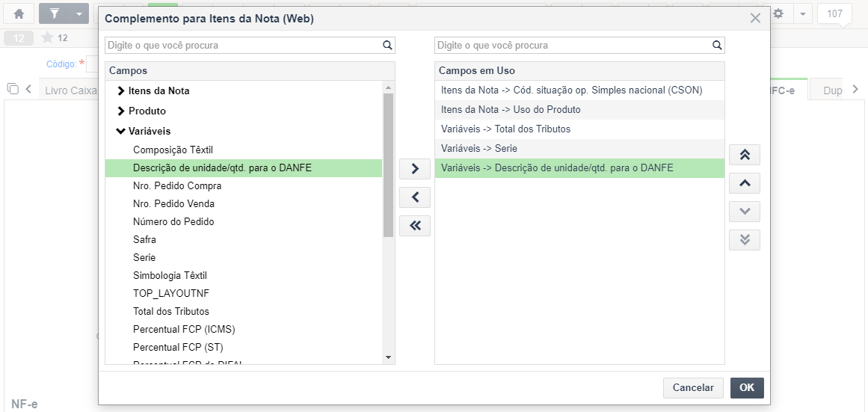
Task: Select Simbologia Têxtil
Action: (170, 275)
